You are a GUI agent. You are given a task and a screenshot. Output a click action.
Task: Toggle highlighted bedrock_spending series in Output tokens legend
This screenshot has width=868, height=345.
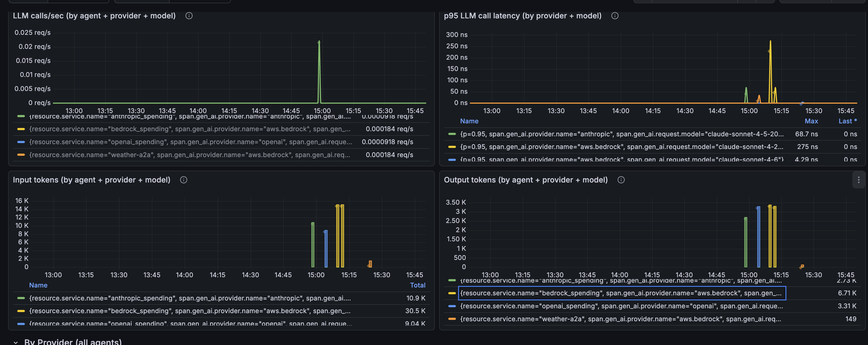click(x=622, y=293)
